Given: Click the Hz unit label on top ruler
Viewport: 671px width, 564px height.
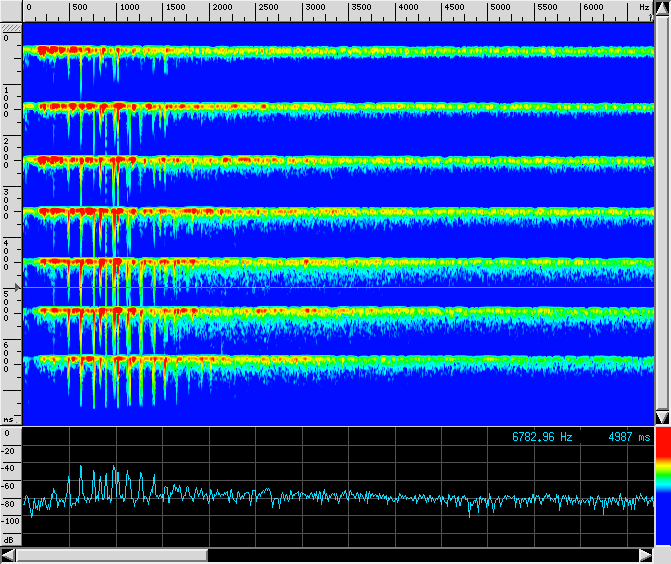Looking at the screenshot, I should pos(644,8).
